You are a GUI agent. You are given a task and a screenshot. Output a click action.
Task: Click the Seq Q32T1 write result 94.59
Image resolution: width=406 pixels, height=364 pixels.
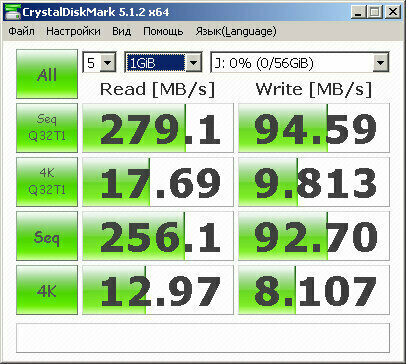314,128
